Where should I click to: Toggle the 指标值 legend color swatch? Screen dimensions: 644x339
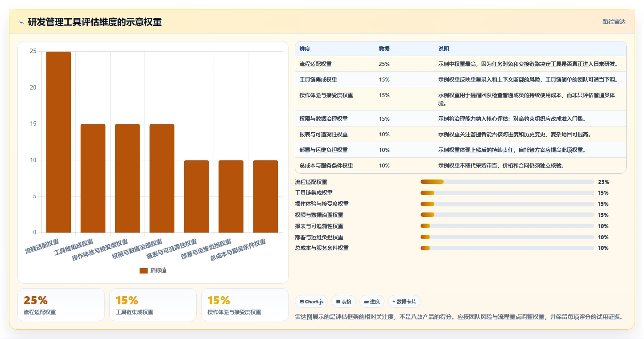pos(144,270)
